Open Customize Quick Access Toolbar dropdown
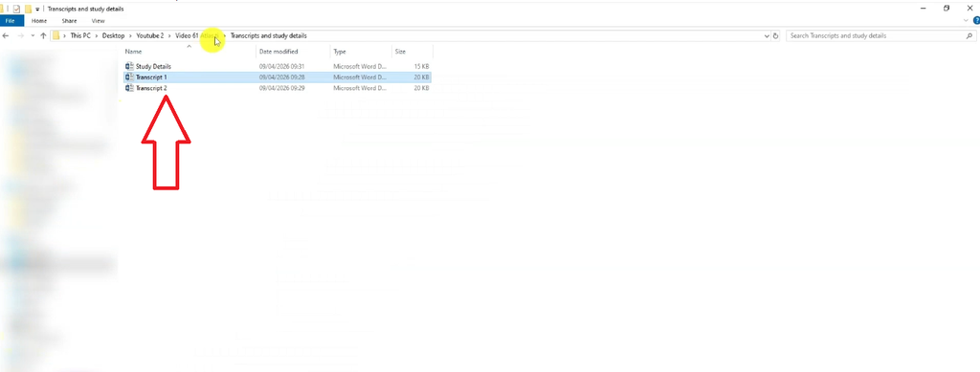Image resolution: width=980 pixels, height=372 pixels. (x=37, y=10)
